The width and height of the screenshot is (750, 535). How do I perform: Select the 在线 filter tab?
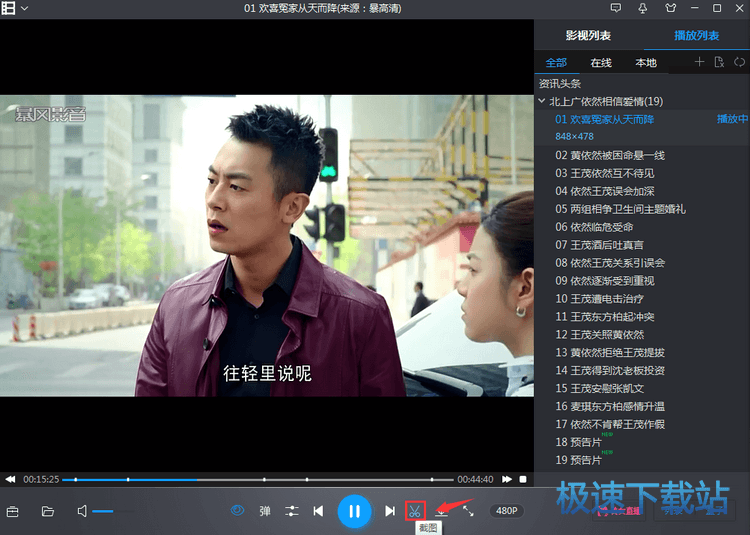(601, 63)
